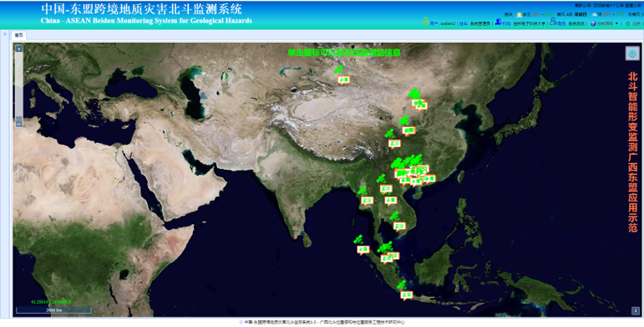Zoom out with the map minus button
Screen dimensions: 644x327
click(19, 124)
